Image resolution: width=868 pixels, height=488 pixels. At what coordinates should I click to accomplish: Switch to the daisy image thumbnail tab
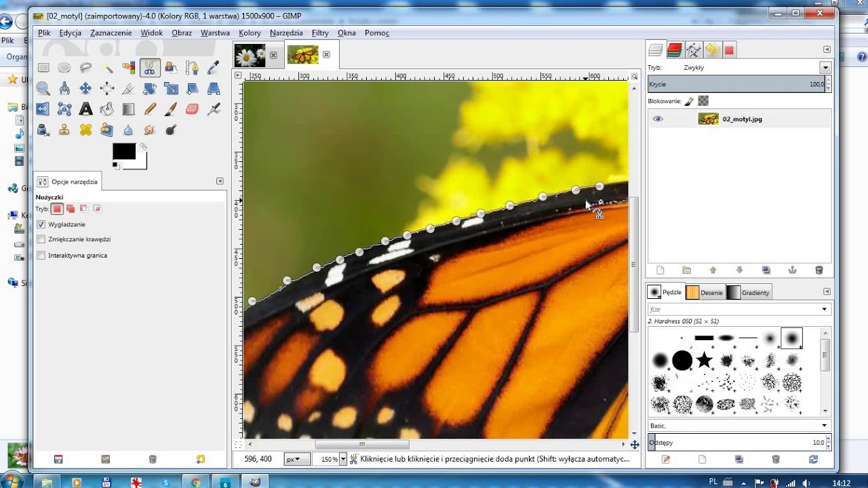tap(250, 55)
